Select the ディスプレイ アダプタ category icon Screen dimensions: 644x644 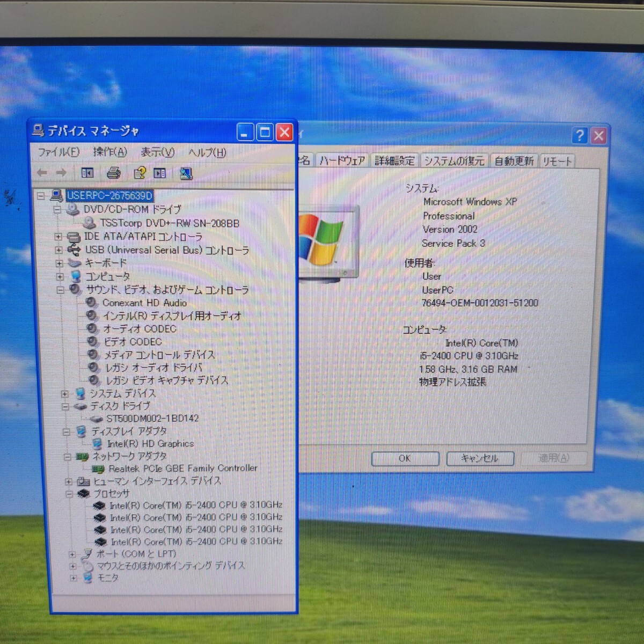pos(81,431)
